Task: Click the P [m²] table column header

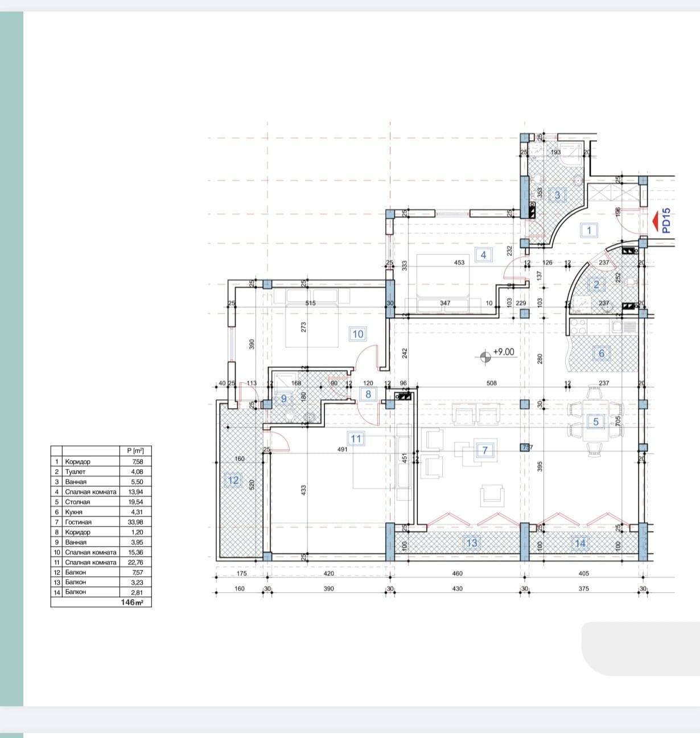Action: [135, 451]
